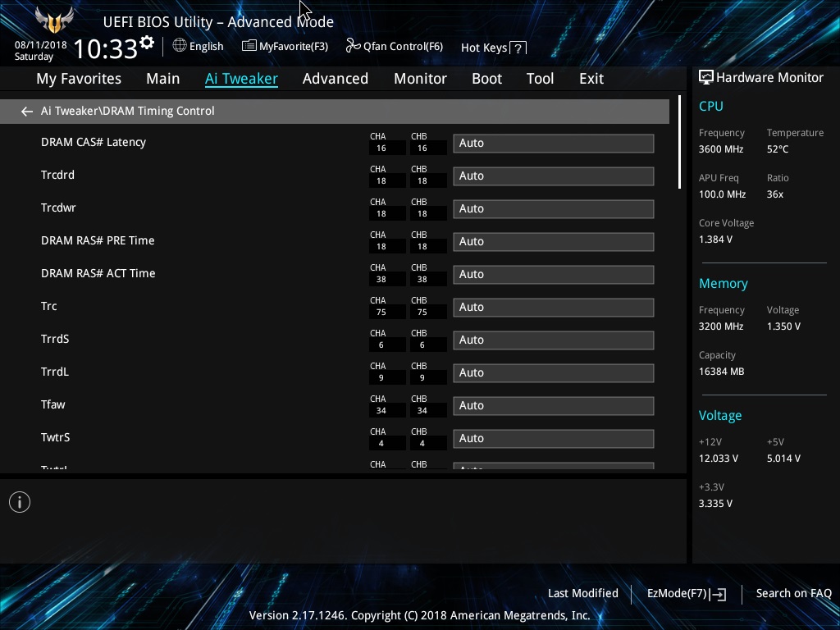Click the settings list vertical scrollbar
Viewport: 840px width, 630px height.
tap(679, 142)
